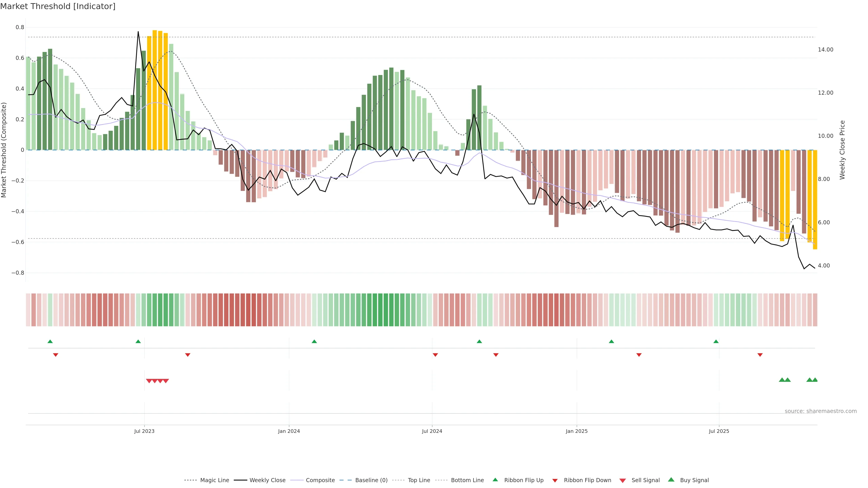Click Ribbon Flip Down marker right of Jul 2024 gridline

(x=435, y=355)
